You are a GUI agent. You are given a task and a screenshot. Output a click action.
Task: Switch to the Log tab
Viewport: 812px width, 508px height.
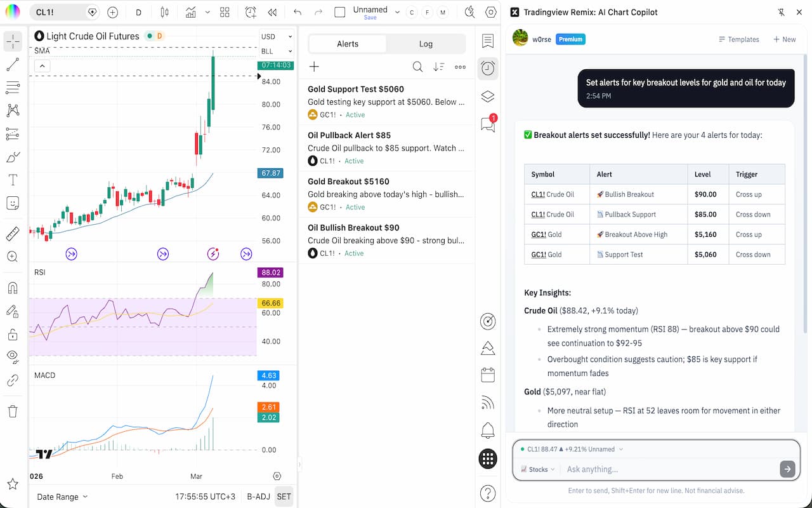426,44
